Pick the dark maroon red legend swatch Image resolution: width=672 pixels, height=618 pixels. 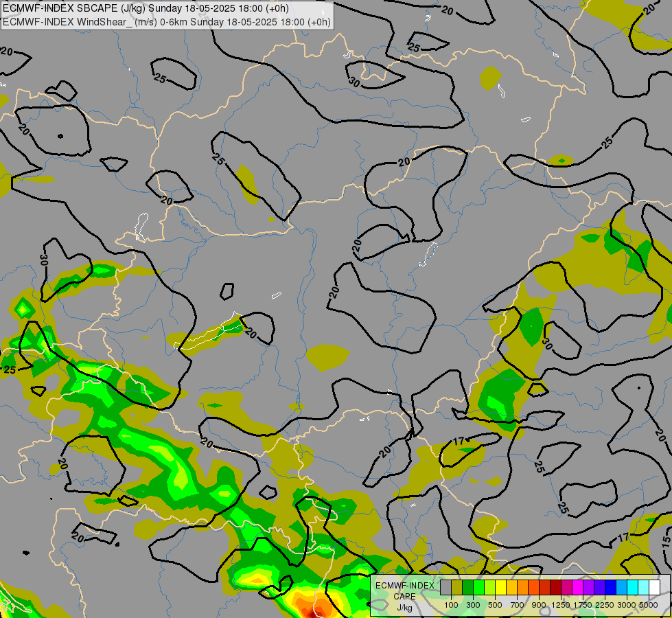556,587
